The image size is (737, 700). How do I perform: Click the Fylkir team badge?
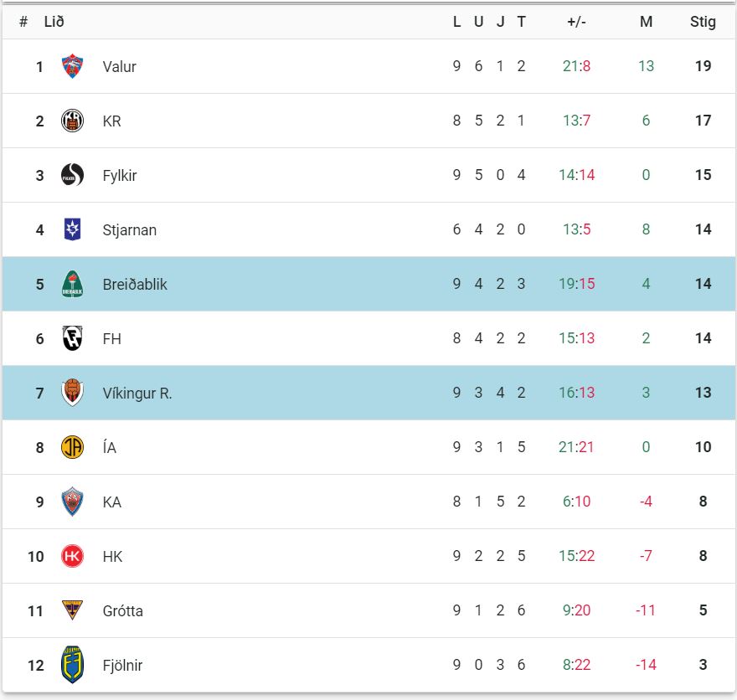(x=73, y=175)
